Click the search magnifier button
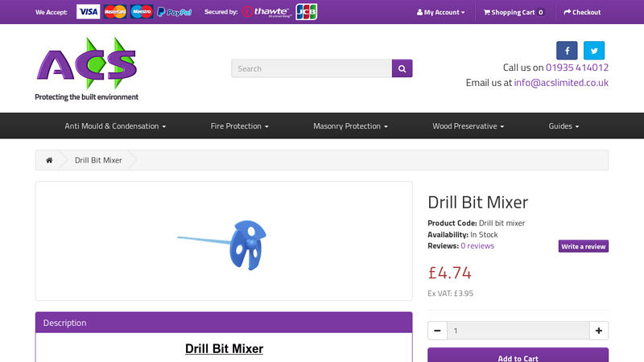The height and width of the screenshot is (362, 644). pos(402,68)
